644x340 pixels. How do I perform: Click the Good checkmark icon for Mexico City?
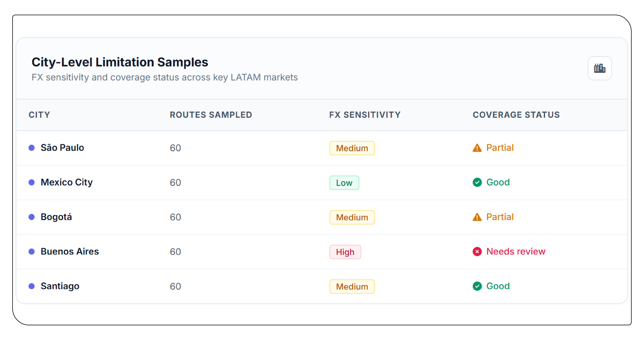click(477, 182)
